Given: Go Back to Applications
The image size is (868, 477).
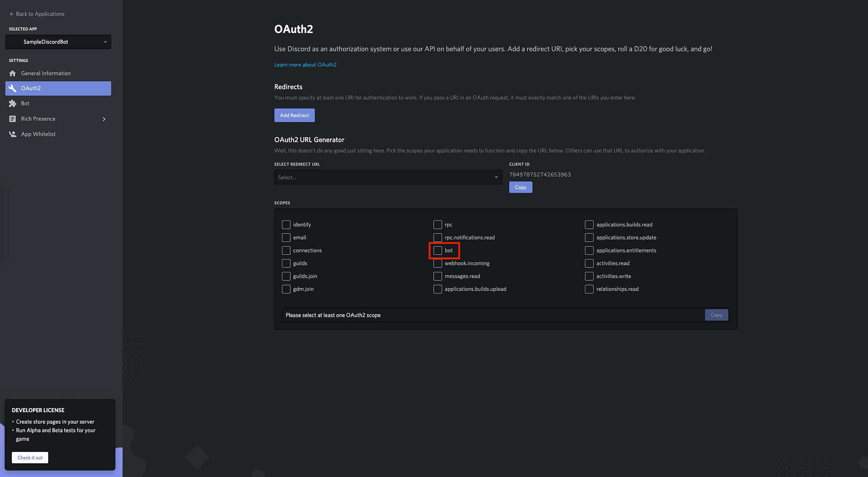Looking at the screenshot, I should [x=37, y=14].
